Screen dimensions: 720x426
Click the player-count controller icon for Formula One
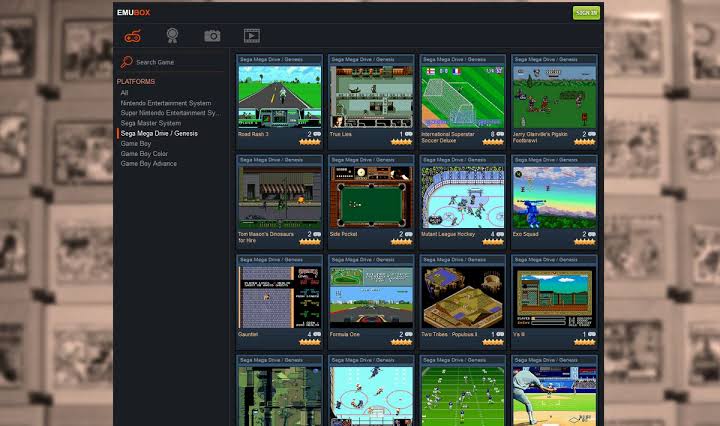click(x=408, y=334)
